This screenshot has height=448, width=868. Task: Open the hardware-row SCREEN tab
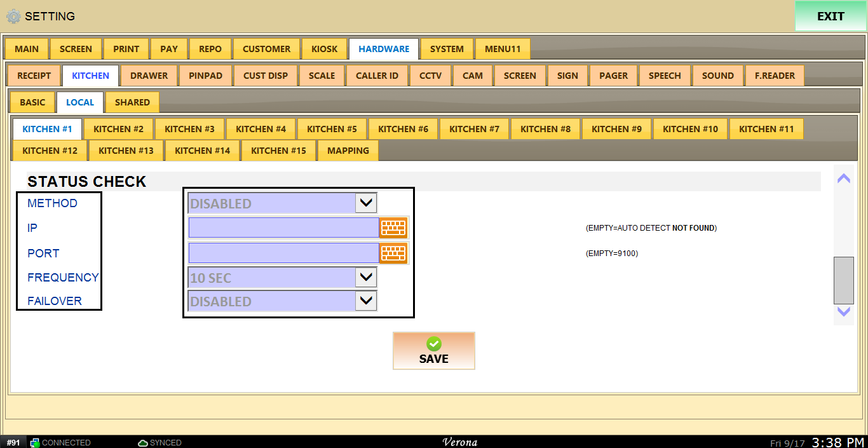[520, 76]
